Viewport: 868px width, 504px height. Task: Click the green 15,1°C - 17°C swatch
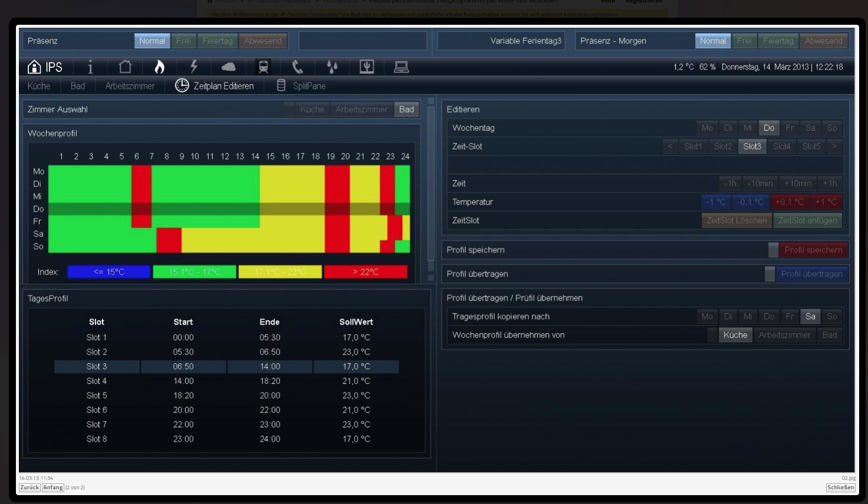tap(195, 272)
